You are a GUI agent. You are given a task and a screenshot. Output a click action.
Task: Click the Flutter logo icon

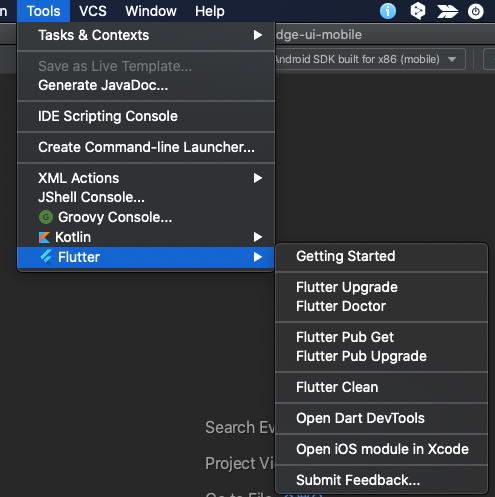[x=46, y=257]
